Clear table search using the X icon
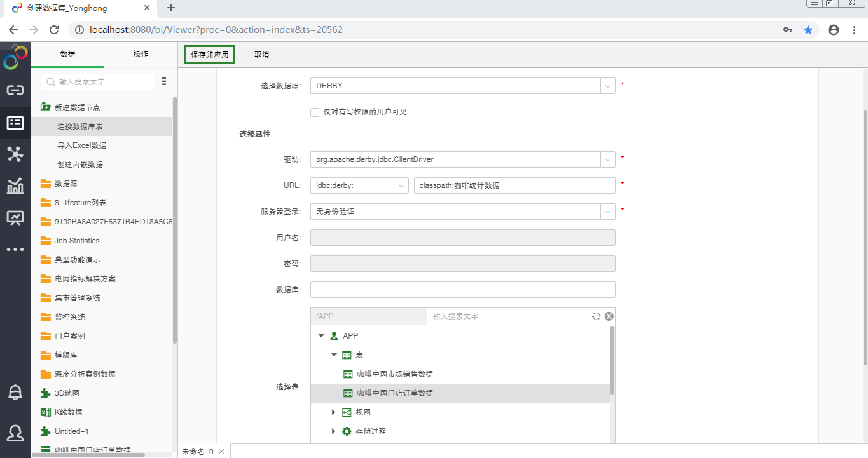Image resolution: width=868 pixels, height=458 pixels. pos(609,316)
